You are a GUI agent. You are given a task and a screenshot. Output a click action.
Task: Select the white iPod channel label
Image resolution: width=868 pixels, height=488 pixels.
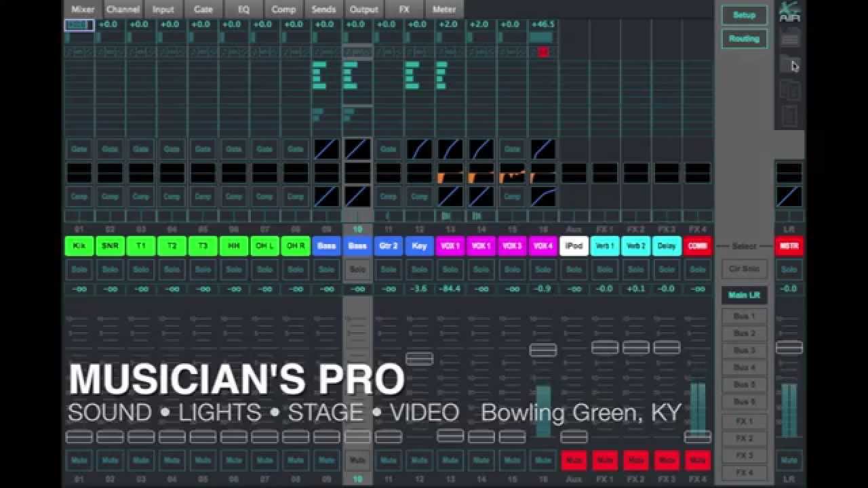pyautogui.click(x=574, y=246)
